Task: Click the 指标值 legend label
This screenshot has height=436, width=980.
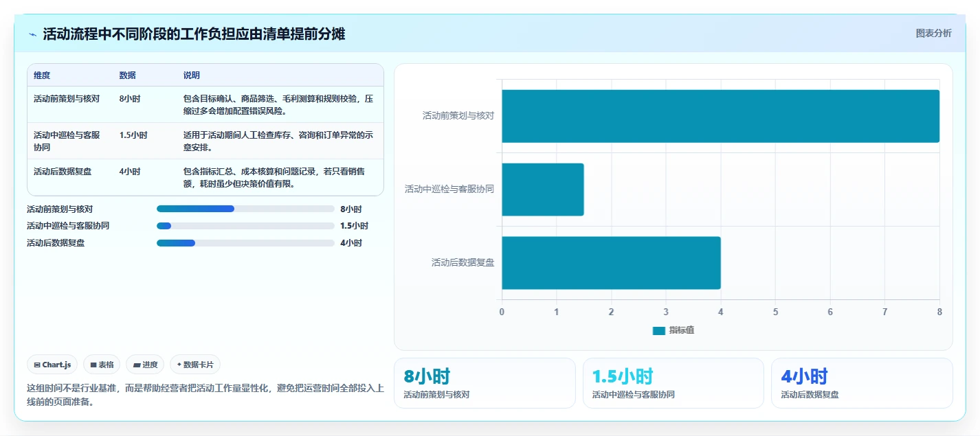Action: click(x=682, y=330)
